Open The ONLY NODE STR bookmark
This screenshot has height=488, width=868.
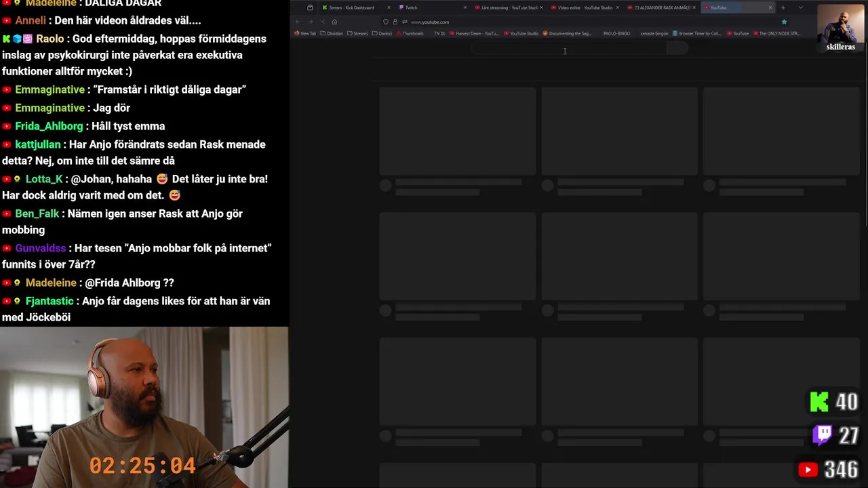click(x=776, y=33)
